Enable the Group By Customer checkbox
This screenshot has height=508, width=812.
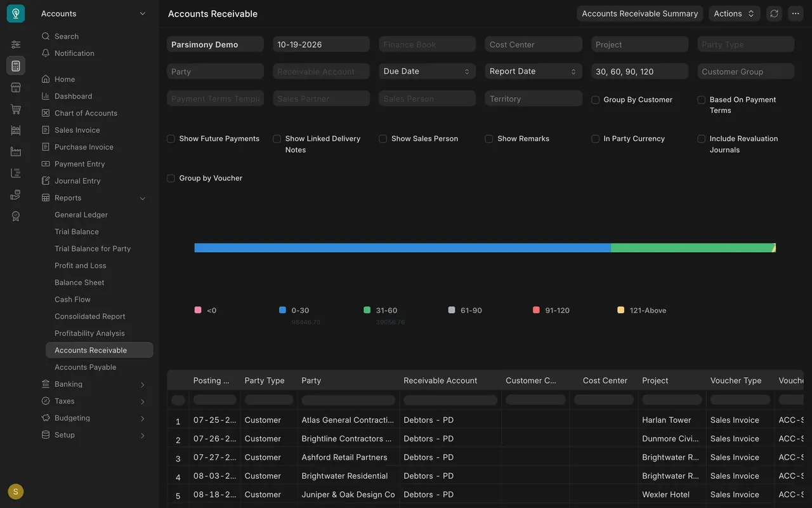tap(595, 100)
